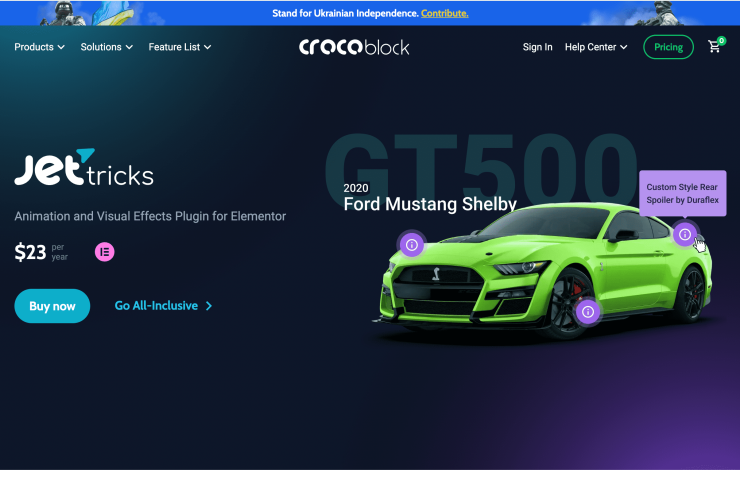
Task: Click the Buy now button
Action: (x=52, y=306)
